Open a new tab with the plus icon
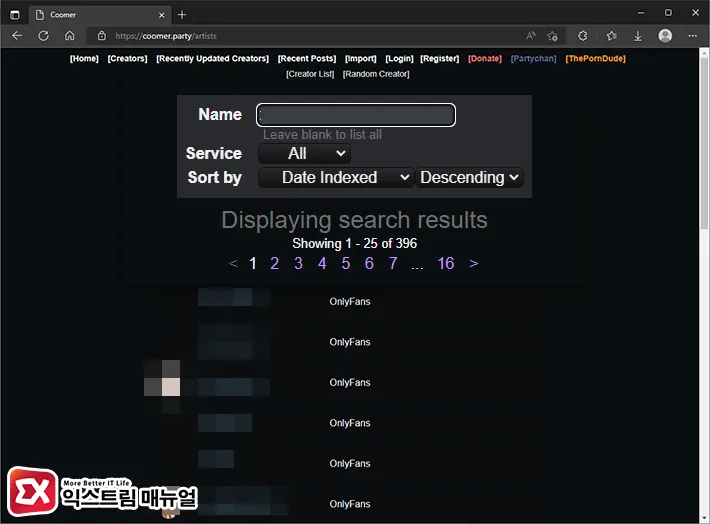 pos(181,15)
